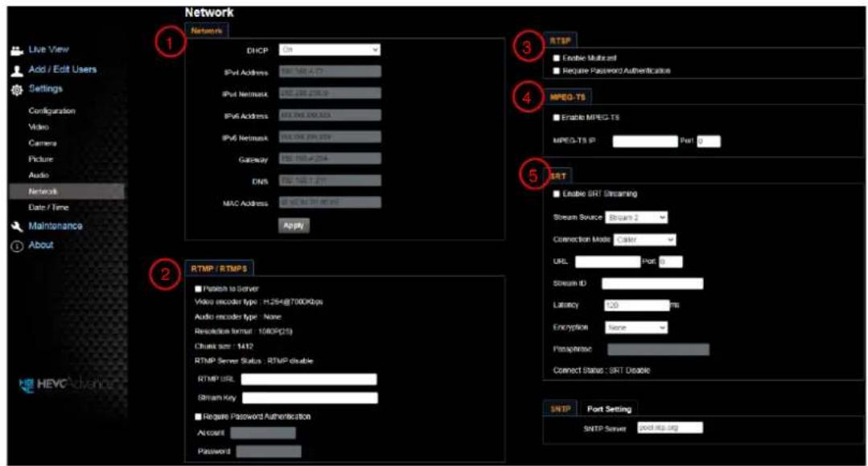
Task: Click the IPv4 Netmask field
Action: click(x=329, y=93)
